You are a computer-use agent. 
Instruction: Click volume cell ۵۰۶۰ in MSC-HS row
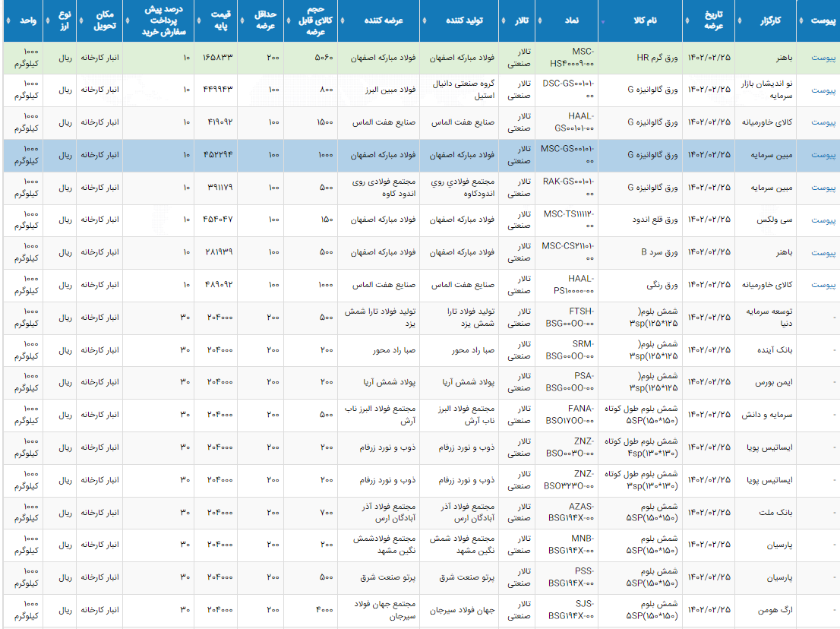coord(311,58)
